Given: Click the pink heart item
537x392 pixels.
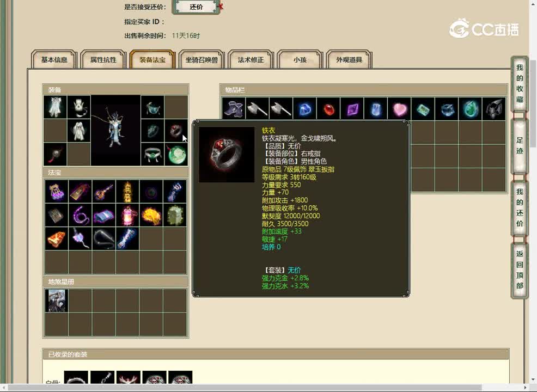Looking at the screenshot, I should (x=399, y=109).
